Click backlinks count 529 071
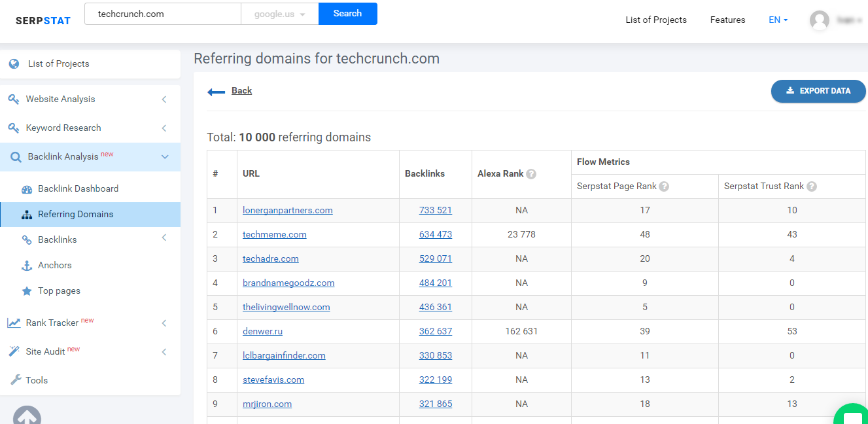The image size is (868, 424). click(x=436, y=259)
